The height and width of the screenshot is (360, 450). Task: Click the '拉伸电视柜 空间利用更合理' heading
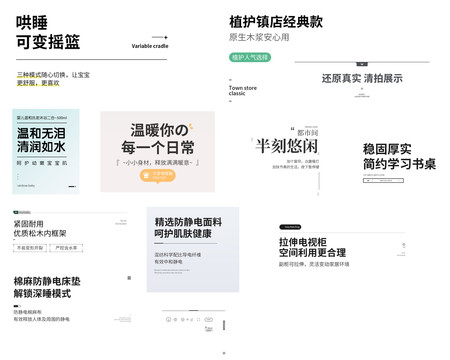[312, 247]
